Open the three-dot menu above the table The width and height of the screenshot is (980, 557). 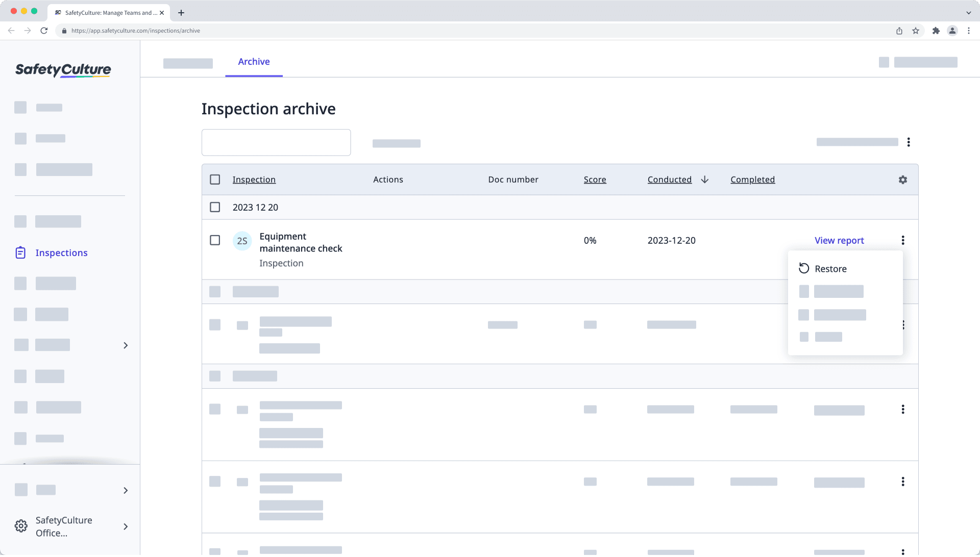coord(909,142)
